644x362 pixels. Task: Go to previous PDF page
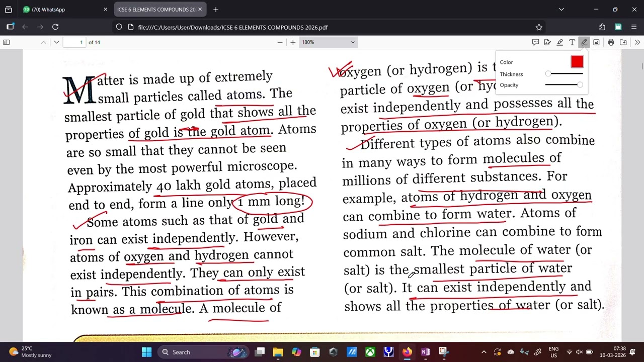pos(44,42)
